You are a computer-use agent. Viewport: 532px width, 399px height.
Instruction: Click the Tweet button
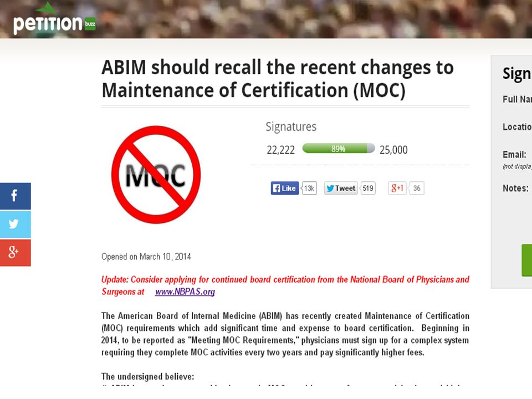(341, 188)
